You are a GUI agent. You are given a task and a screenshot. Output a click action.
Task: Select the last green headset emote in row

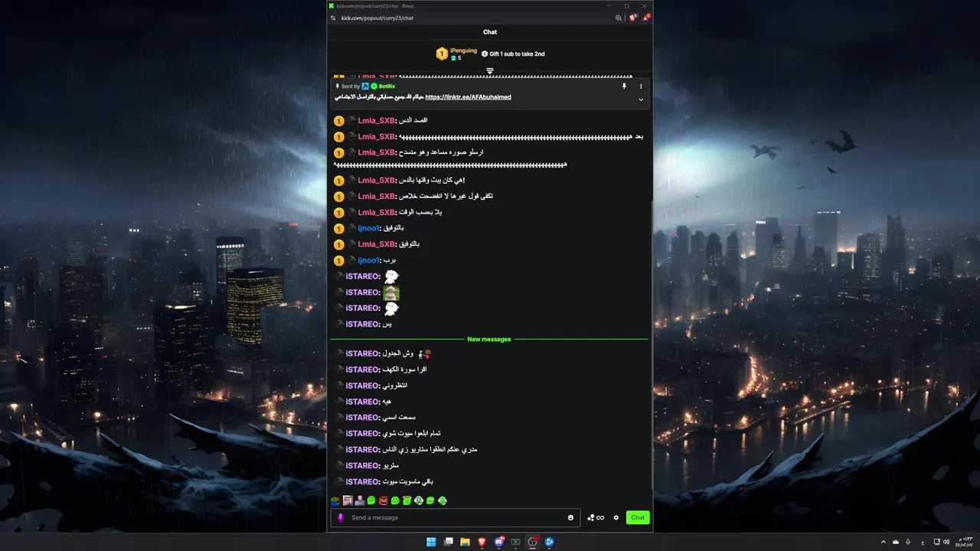(443, 500)
